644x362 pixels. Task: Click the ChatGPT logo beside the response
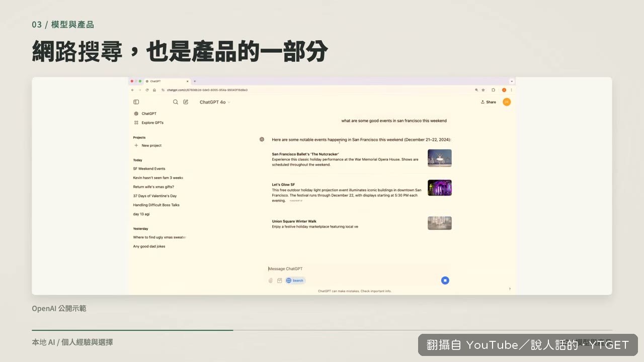[x=262, y=139]
